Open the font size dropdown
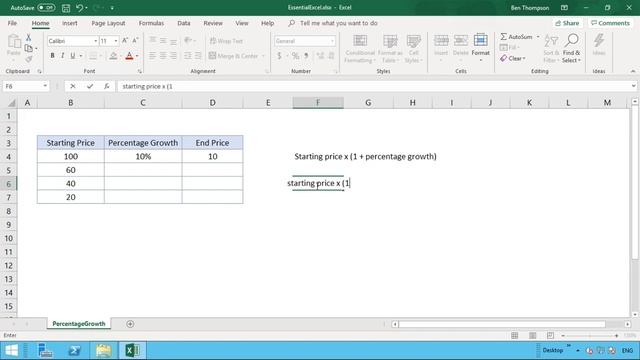This screenshot has width=640, height=360. [x=116, y=41]
